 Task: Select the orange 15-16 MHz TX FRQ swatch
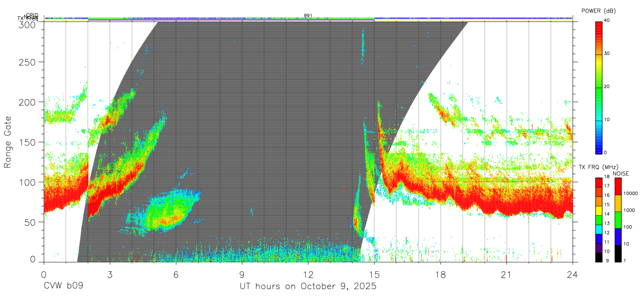pyautogui.click(x=598, y=201)
